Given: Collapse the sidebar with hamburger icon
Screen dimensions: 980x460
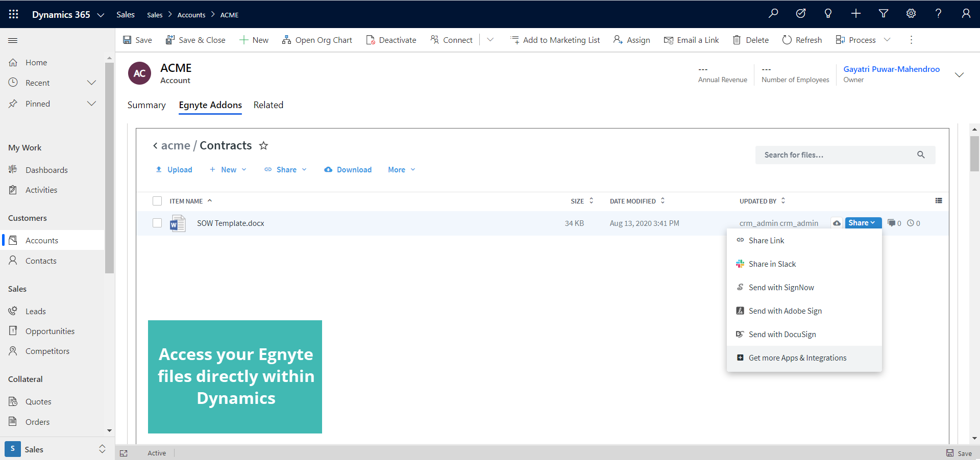Looking at the screenshot, I should click(x=13, y=40).
